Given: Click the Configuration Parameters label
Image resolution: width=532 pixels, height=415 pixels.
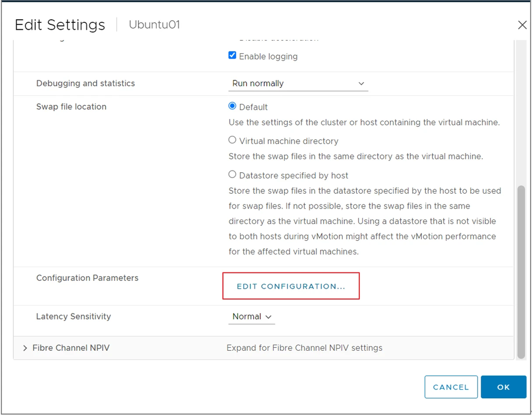Looking at the screenshot, I should pyautogui.click(x=87, y=278).
